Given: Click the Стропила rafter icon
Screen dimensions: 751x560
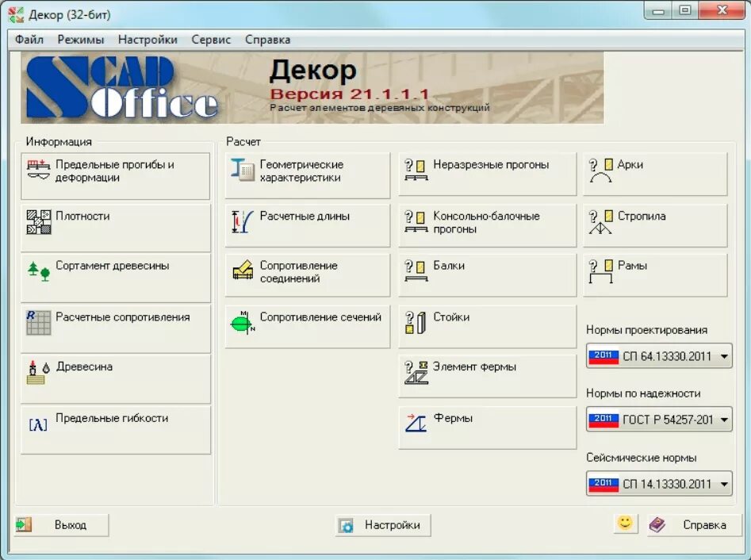Looking at the screenshot, I should pyautogui.click(x=600, y=222).
